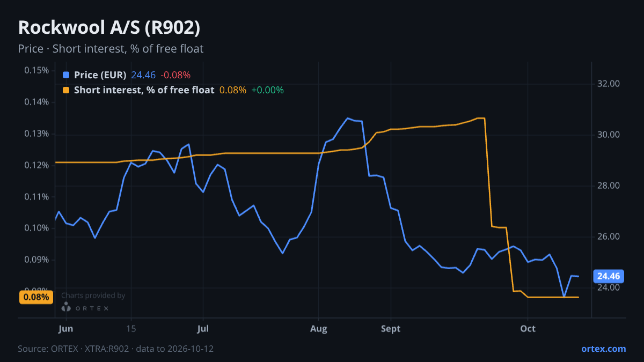Click the Aug date axis label
This screenshot has width=644, height=362.
click(x=319, y=329)
